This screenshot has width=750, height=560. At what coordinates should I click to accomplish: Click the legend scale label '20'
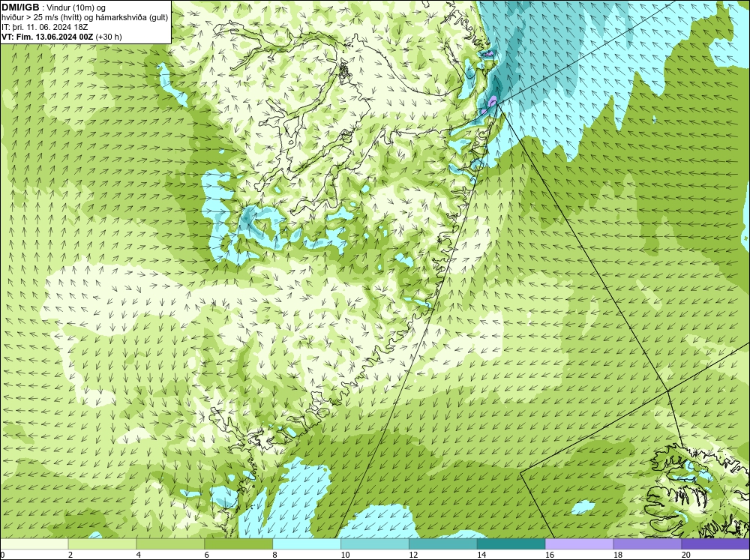[686, 555]
